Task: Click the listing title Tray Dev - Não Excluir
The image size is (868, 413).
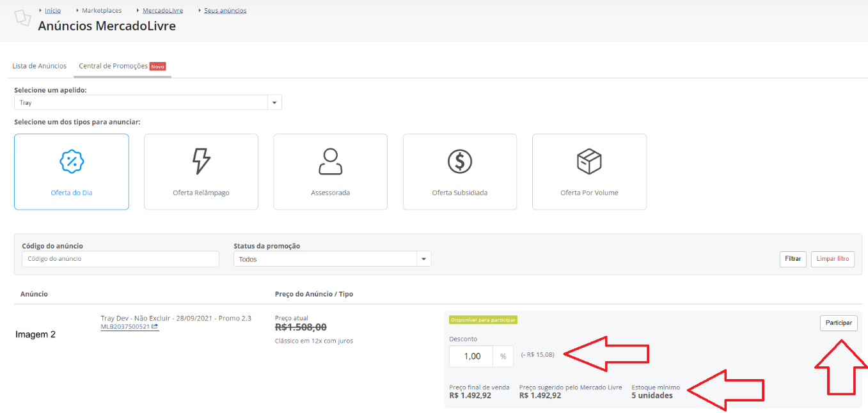Action: point(176,318)
